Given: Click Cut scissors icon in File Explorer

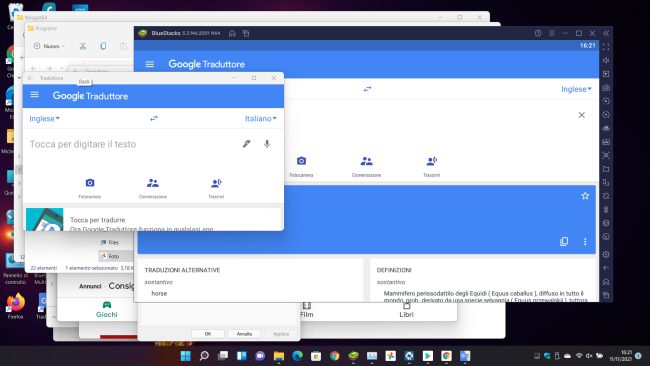Looking at the screenshot, I should point(83,46).
